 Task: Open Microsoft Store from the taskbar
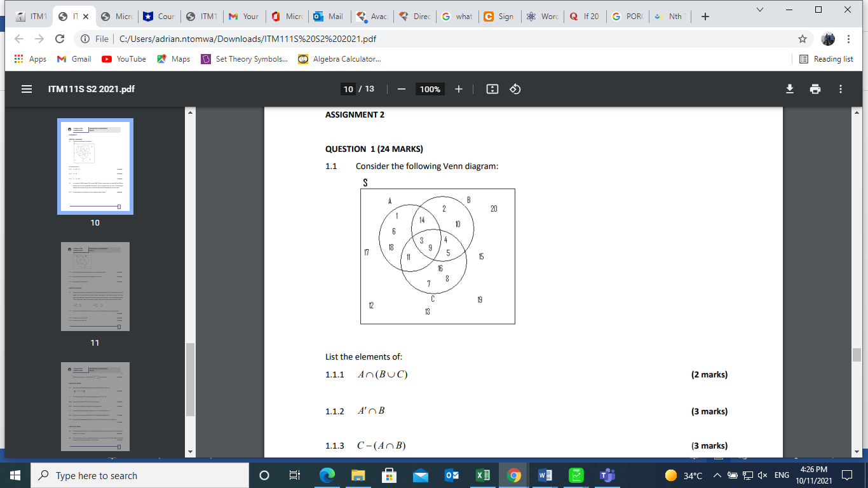[390, 475]
